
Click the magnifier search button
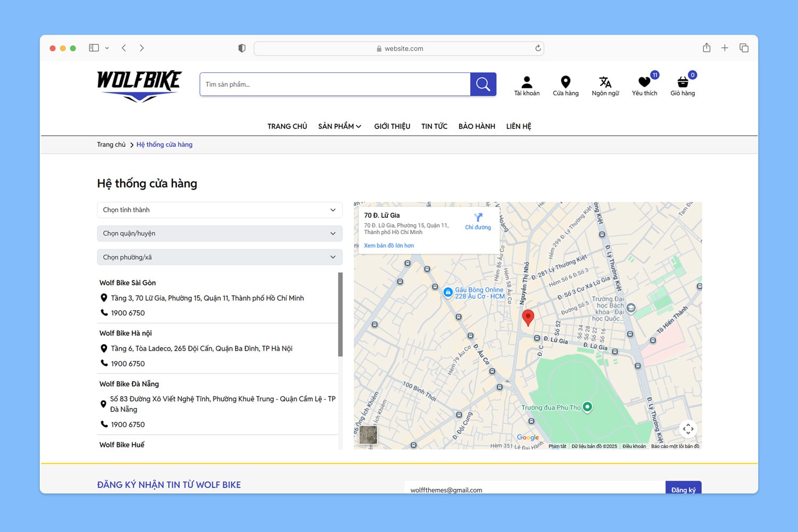pos(483,84)
